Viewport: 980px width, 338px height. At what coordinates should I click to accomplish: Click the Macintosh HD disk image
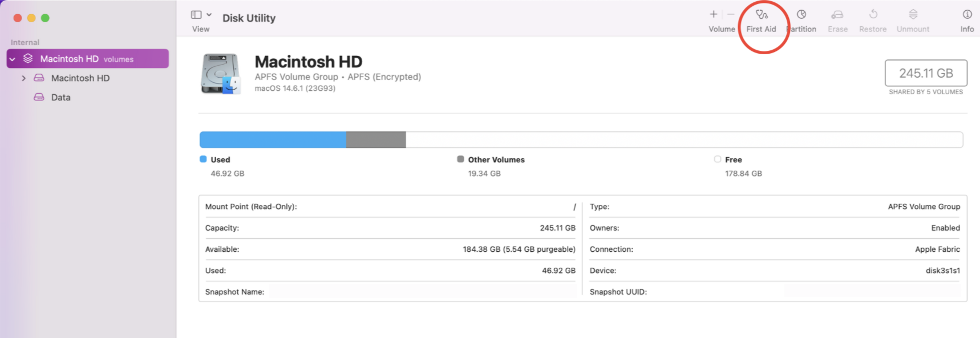pos(220,74)
